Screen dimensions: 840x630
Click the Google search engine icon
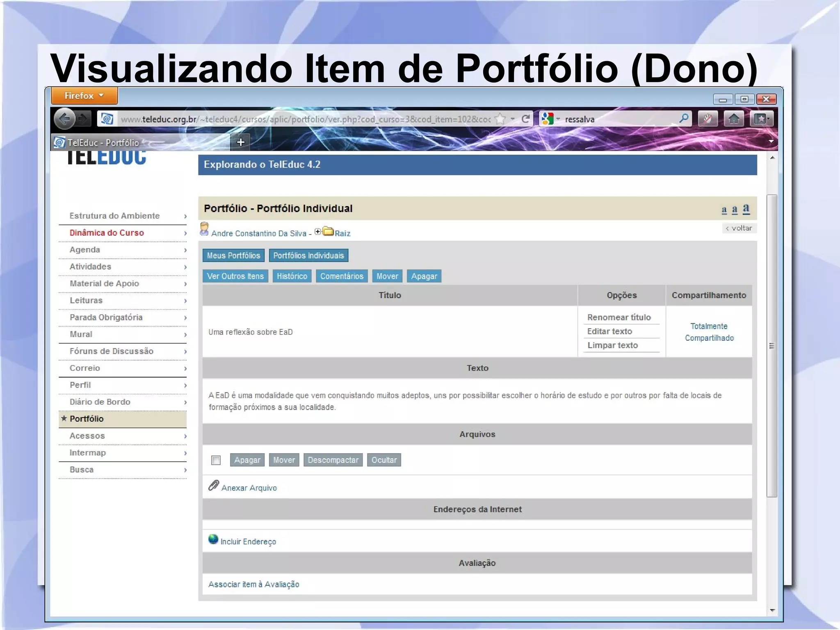click(x=548, y=119)
